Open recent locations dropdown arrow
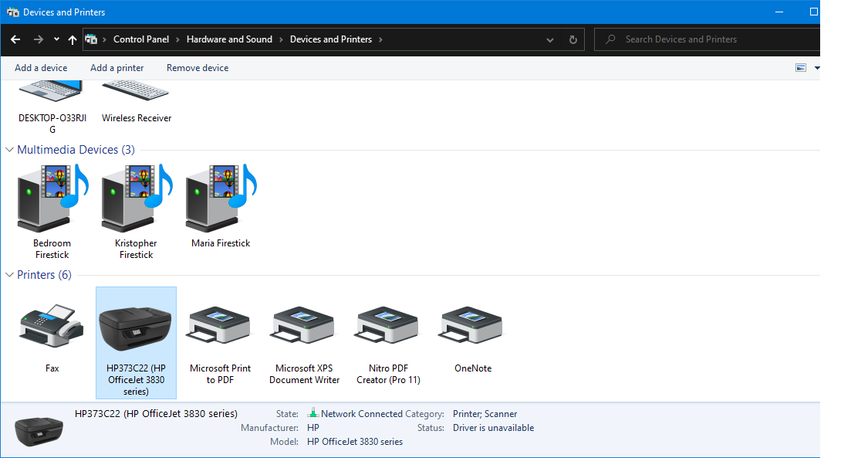Image resolution: width=868 pixels, height=458 pixels. coord(56,39)
